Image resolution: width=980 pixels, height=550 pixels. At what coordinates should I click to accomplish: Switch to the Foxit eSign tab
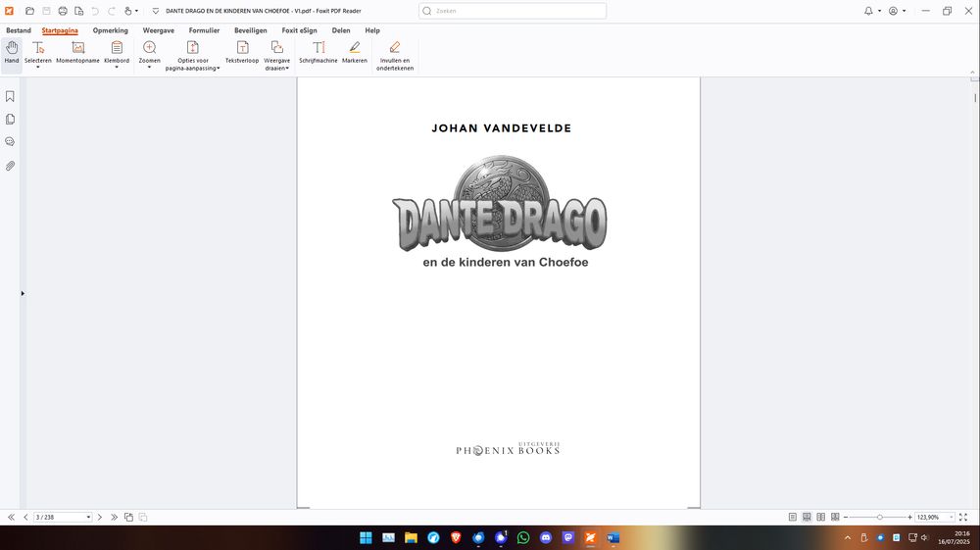299,30
